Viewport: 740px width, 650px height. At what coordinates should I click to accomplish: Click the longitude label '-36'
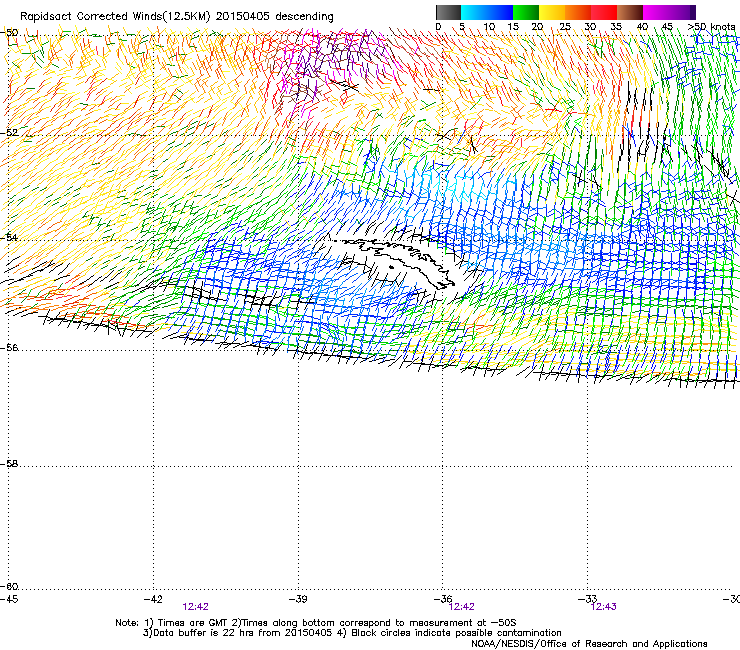click(443, 599)
